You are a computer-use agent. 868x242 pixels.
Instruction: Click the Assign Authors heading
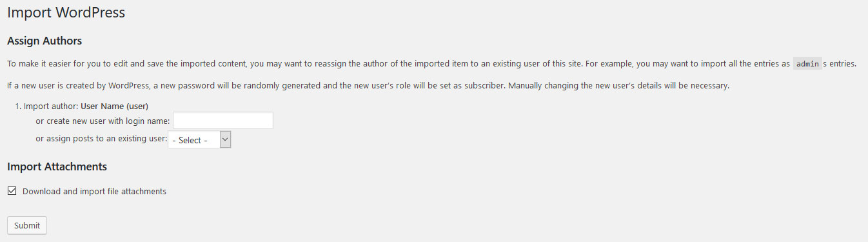44,41
